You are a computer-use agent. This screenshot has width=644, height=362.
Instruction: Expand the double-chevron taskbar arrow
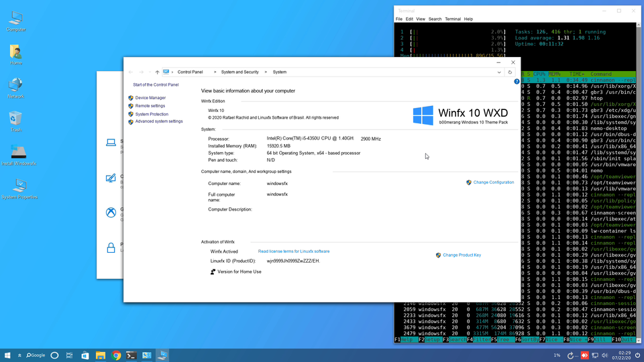[x=19, y=355]
